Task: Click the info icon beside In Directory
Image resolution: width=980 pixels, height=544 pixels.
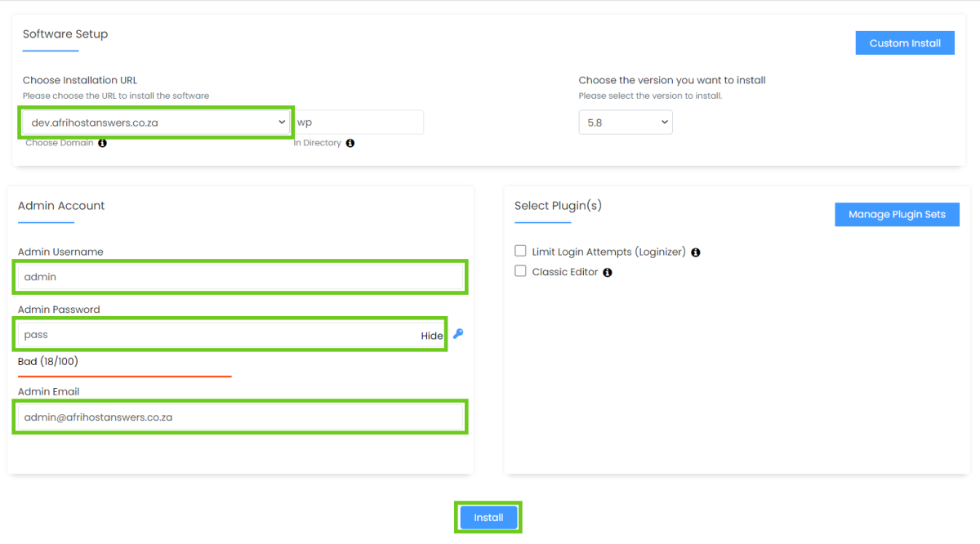Action: tap(350, 143)
